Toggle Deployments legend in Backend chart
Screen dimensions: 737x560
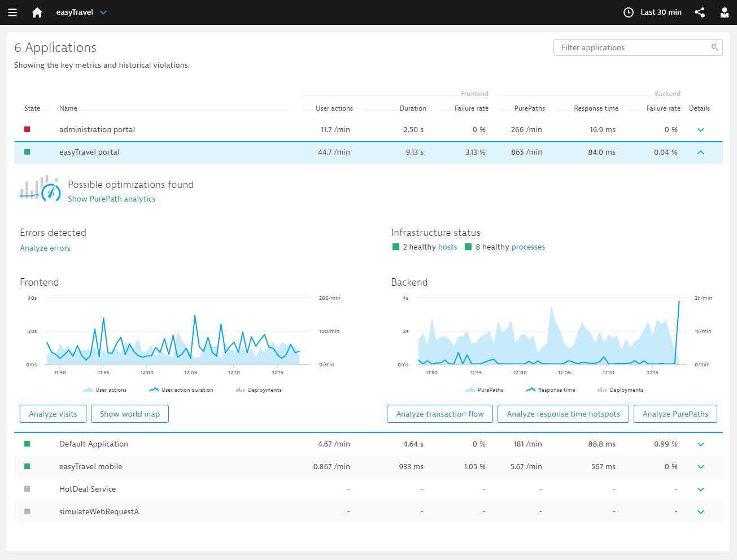621,390
